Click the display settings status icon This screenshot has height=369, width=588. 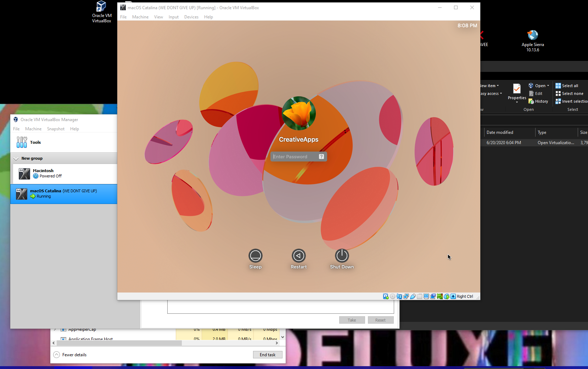pos(426,296)
